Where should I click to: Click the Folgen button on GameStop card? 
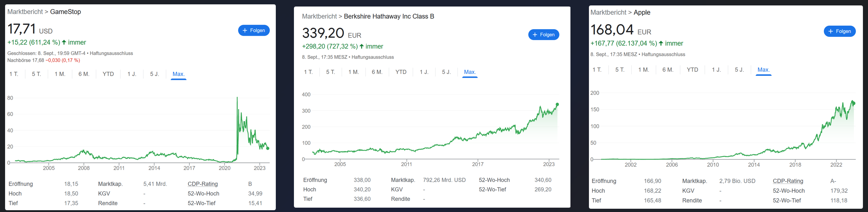click(254, 30)
